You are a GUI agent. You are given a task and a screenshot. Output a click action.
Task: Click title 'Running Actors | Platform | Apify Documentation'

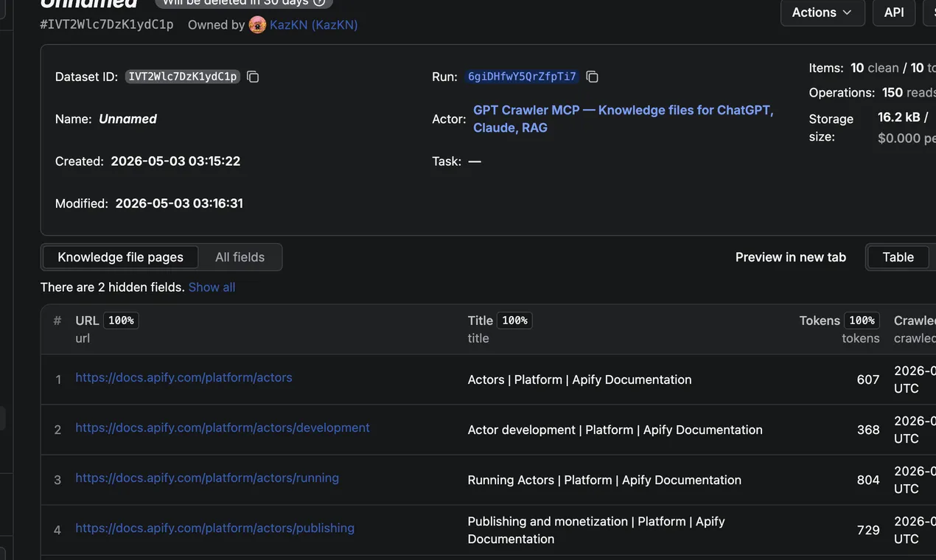click(604, 480)
